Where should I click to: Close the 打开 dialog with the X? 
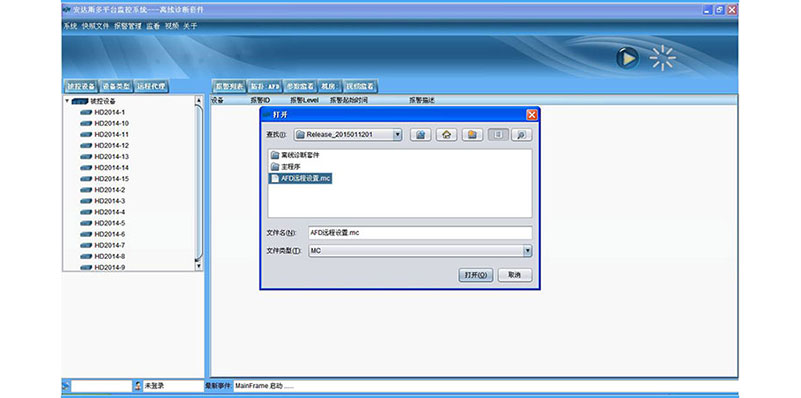[532, 115]
